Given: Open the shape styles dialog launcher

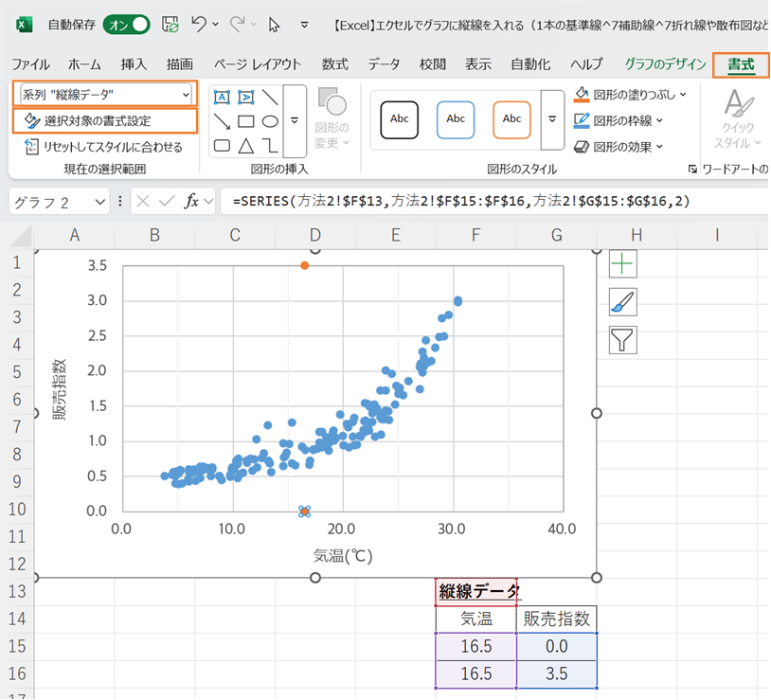Looking at the screenshot, I should click(x=692, y=170).
